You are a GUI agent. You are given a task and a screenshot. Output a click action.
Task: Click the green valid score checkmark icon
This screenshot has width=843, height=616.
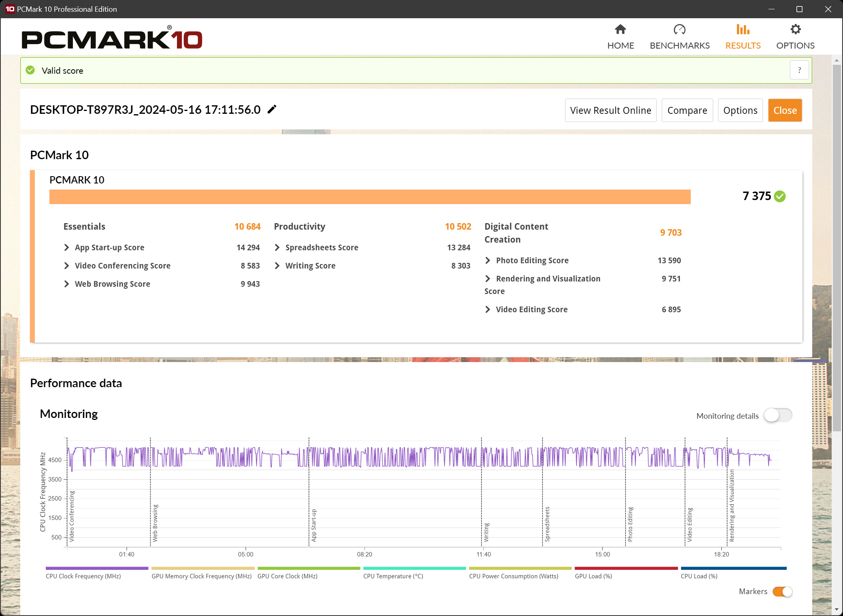coord(30,70)
